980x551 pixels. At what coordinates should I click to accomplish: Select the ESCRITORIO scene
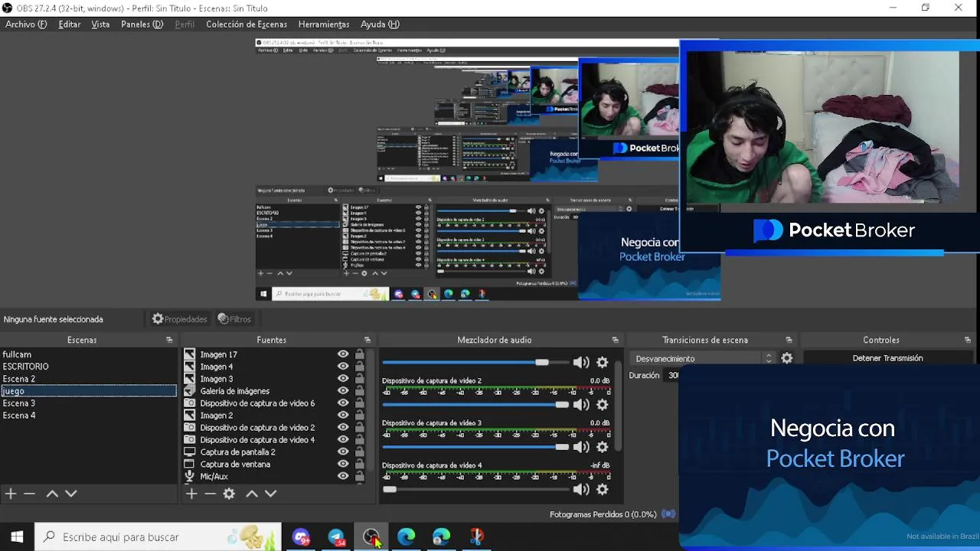click(88, 367)
